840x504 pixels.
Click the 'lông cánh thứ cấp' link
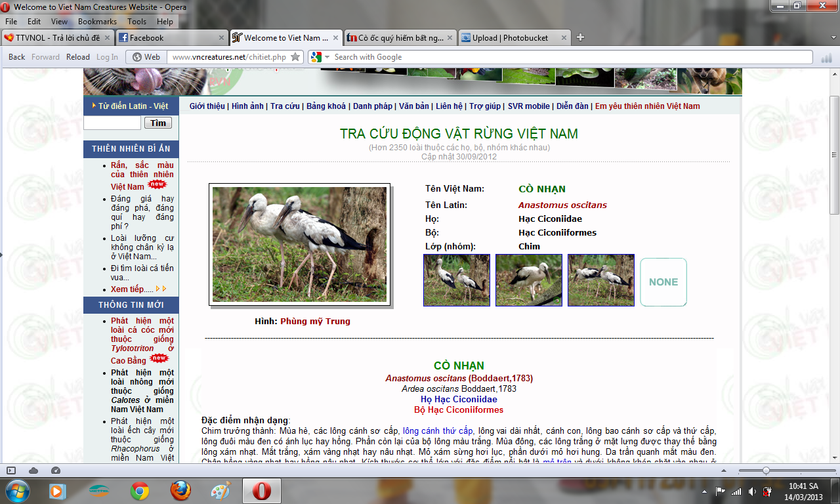tap(439, 430)
